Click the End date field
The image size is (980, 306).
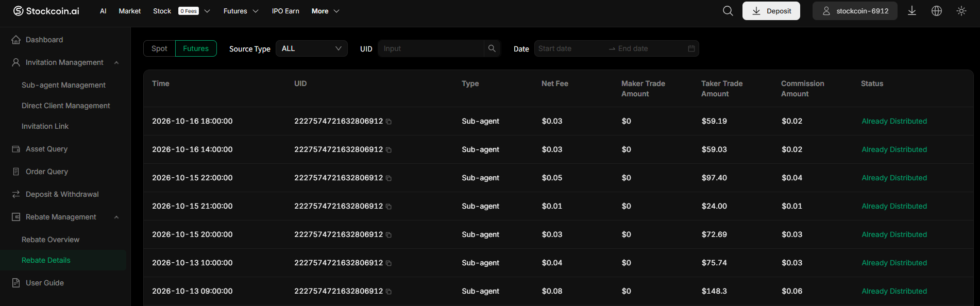click(x=650, y=48)
